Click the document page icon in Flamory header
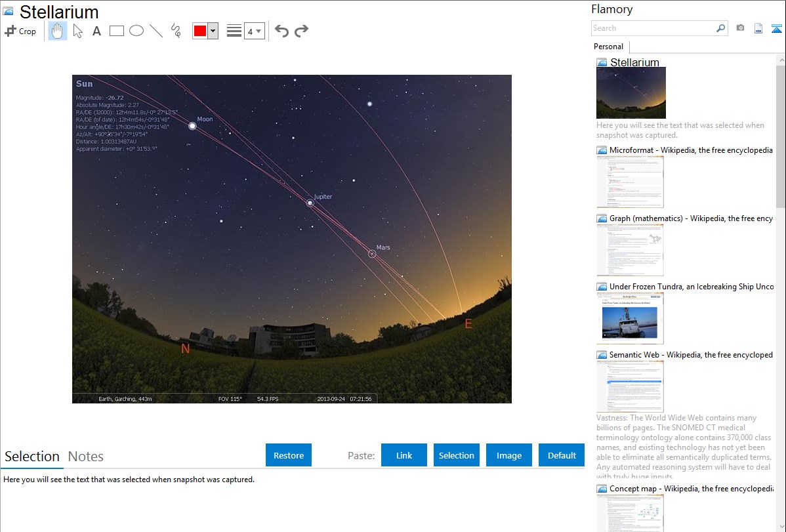 coord(758,28)
